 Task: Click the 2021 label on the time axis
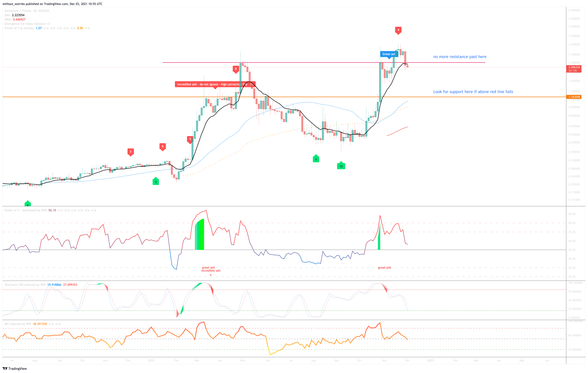pos(151,361)
